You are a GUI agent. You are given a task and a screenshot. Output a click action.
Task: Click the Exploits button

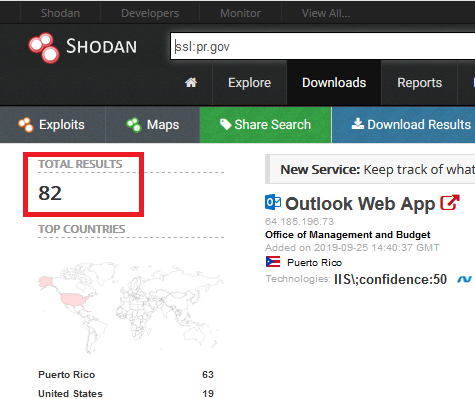(x=53, y=125)
